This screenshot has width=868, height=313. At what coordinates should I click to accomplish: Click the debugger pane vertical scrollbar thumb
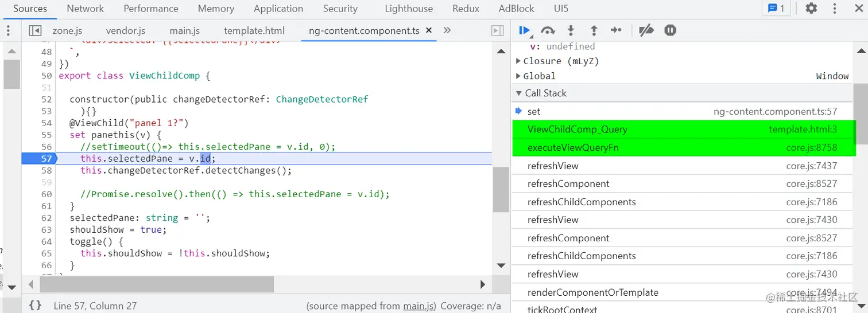(x=861, y=114)
